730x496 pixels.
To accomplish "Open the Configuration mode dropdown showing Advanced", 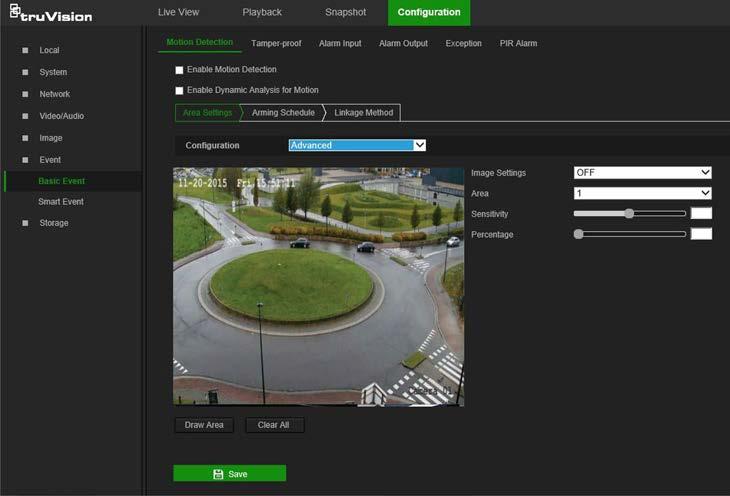I will (357, 145).
